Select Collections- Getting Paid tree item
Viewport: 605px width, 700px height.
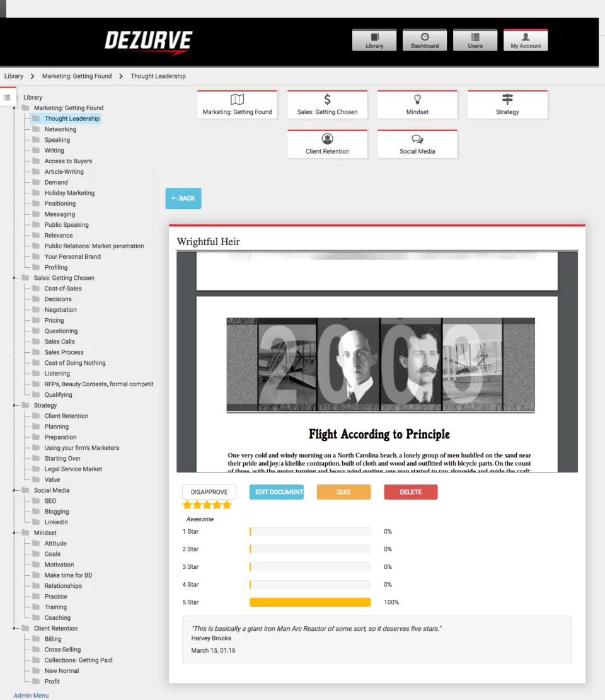point(79,660)
